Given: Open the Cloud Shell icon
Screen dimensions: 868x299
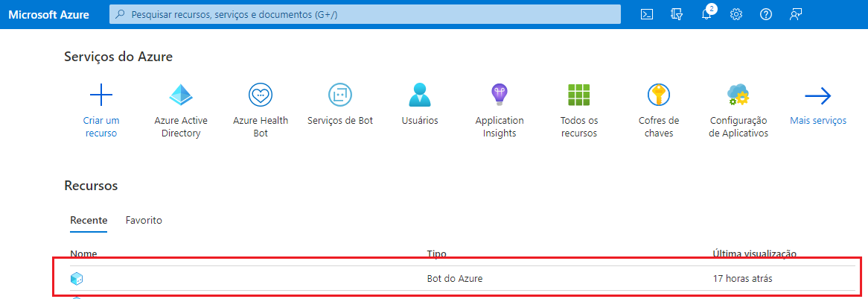Looking at the screenshot, I should click(x=646, y=15).
